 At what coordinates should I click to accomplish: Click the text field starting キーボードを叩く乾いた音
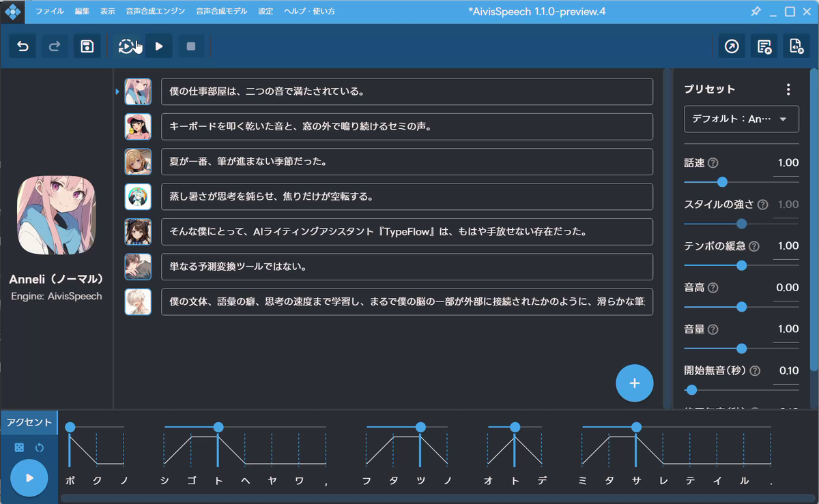(x=407, y=127)
